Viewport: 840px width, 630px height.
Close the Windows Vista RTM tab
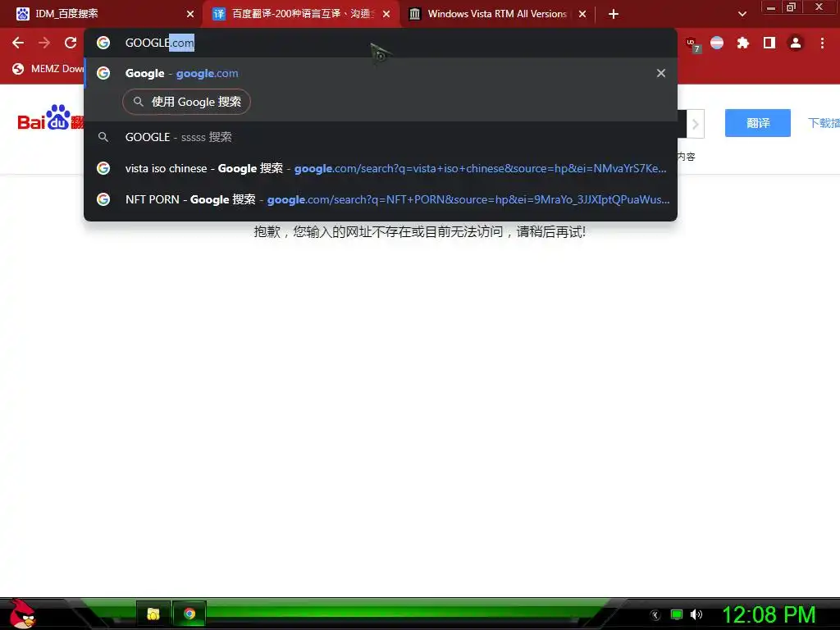coord(582,14)
